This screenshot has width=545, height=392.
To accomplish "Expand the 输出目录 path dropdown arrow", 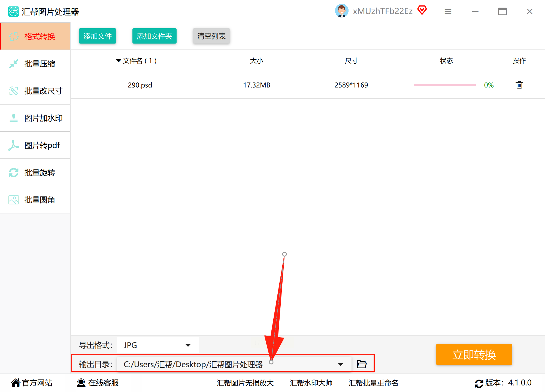I will pyautogui.click(x=340, y=364).
